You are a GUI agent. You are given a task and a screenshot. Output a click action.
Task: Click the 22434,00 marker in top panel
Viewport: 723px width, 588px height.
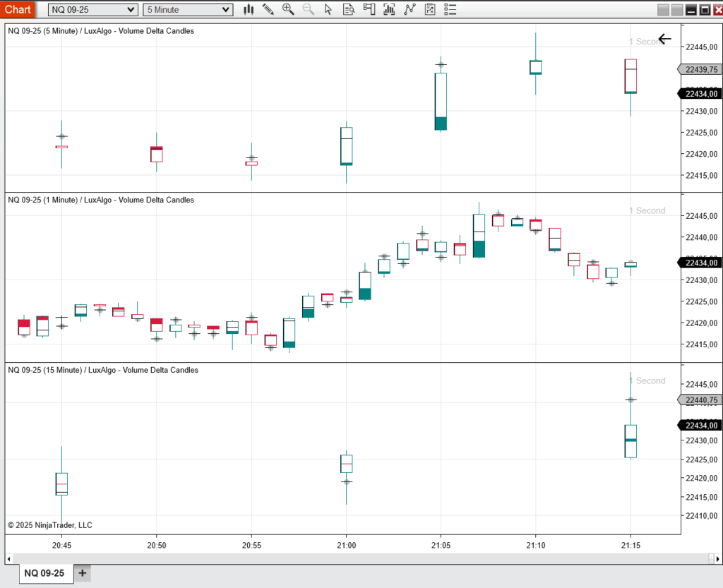pyautogui.click(x=700, y=94)
